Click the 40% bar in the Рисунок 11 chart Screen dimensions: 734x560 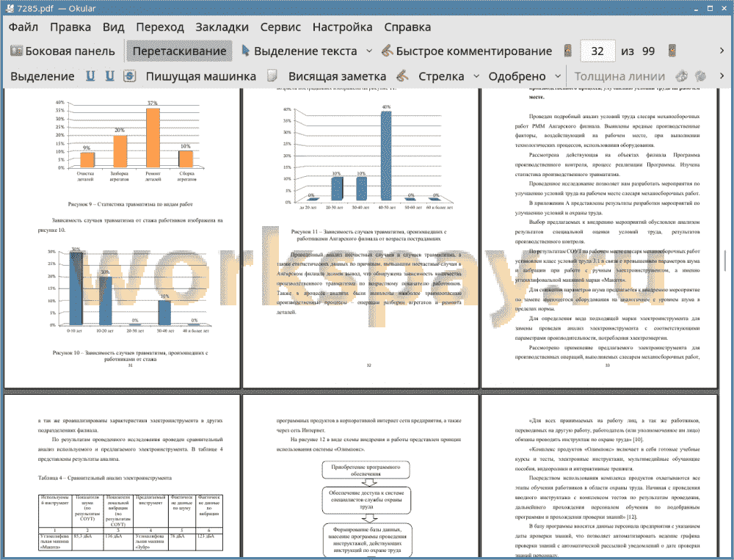386,156
